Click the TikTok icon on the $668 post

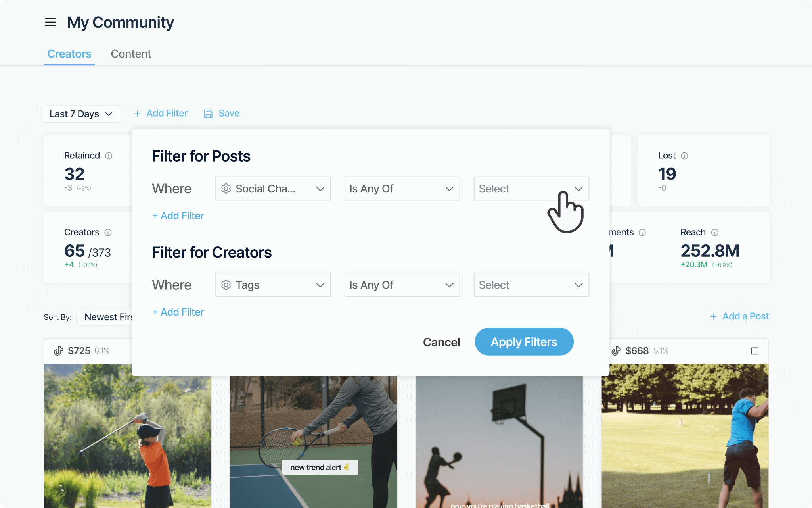click(616, 351)
